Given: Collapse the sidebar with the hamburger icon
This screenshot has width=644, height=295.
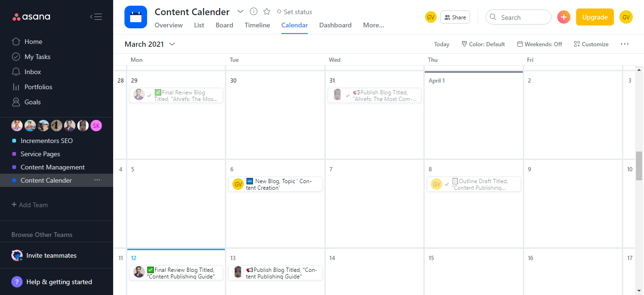Looking at the screenshot, I should pos(96,17).
